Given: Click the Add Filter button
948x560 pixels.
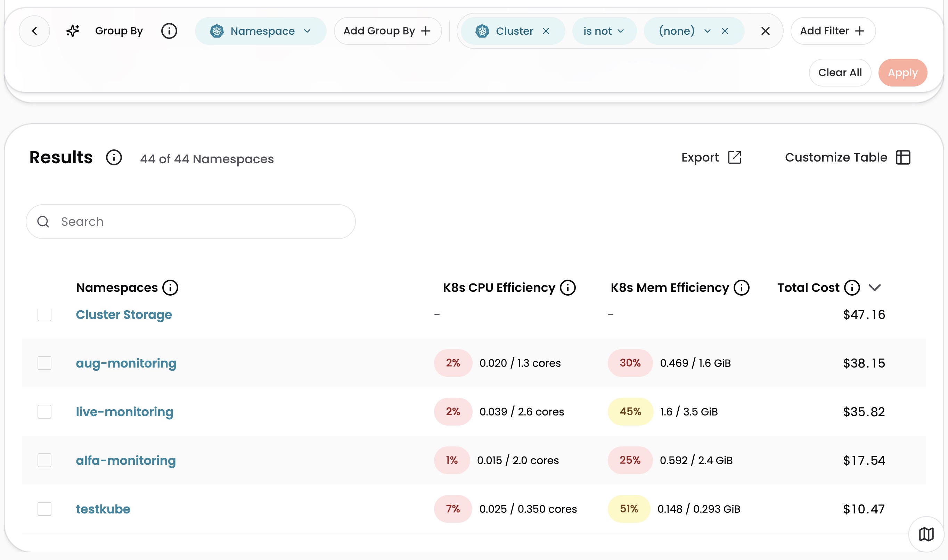Looking at the screenshot, I should [x=833, y=31].
